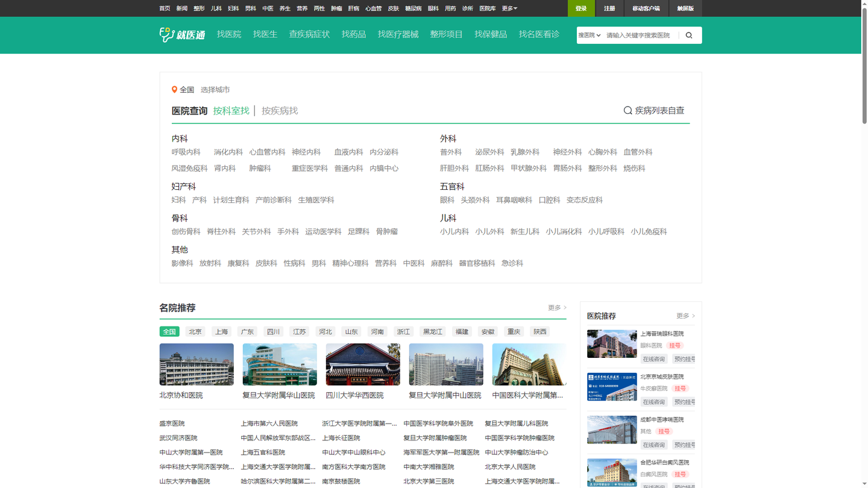
Task: Select the 陕西 region filter
Action: click(x=540, y=332)
